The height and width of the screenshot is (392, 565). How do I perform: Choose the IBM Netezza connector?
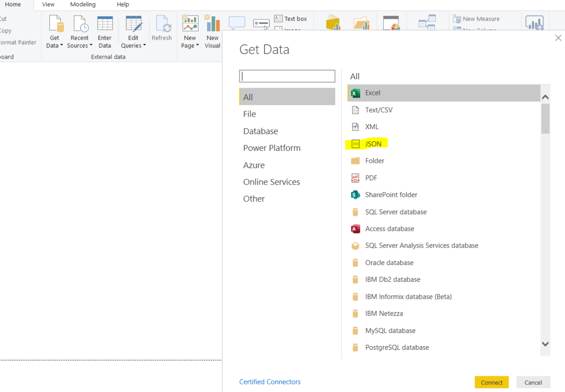[443, 314]
